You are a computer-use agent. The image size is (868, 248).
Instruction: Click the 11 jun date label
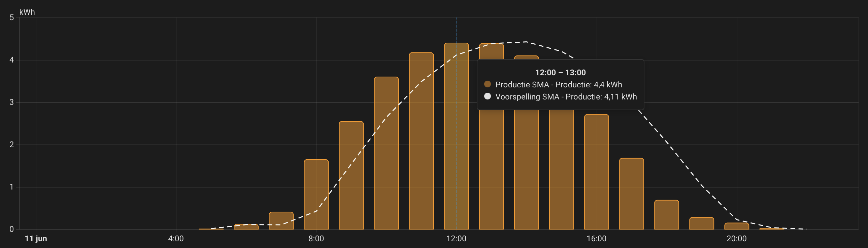pyautogui.click(x=36, y=239)
